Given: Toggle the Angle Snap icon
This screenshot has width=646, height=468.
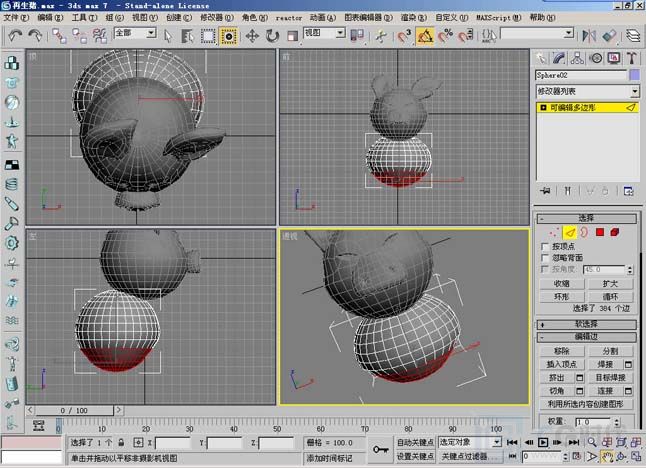Looking at the screenshot, I should tap(425, 36).
